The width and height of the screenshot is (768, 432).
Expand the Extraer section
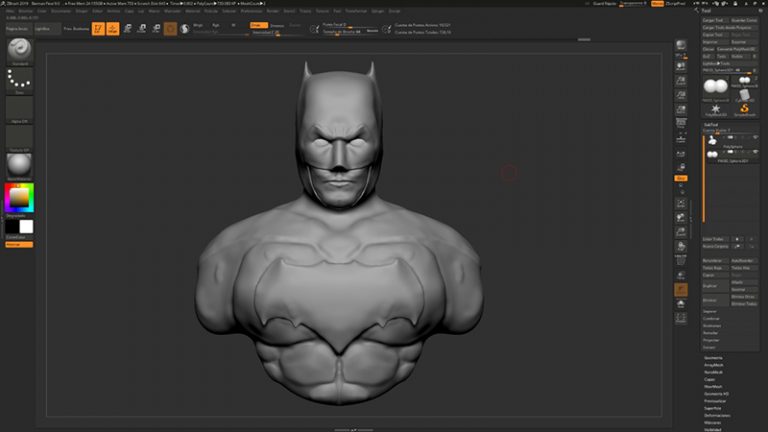tap(709, 347)
